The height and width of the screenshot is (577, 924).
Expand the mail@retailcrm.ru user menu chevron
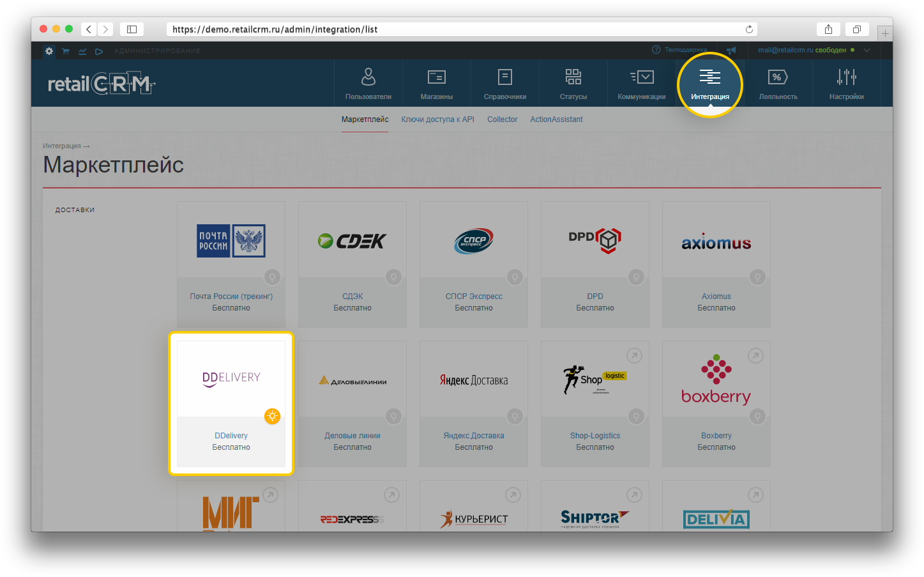click(867, 50)
